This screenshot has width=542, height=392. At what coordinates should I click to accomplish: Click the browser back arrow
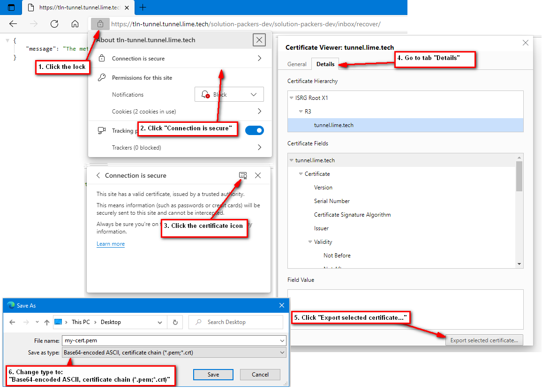pyautogui.click(x=13, y=24)
